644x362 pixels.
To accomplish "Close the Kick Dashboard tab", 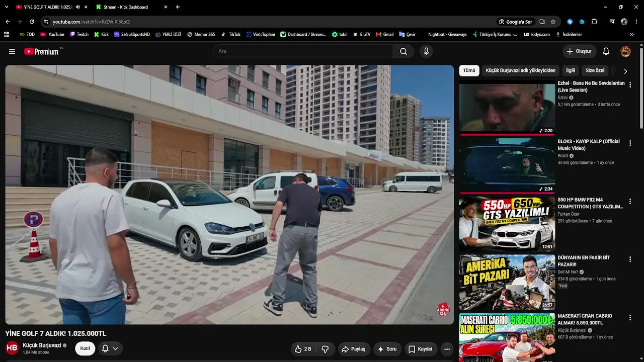I will 166,7.
